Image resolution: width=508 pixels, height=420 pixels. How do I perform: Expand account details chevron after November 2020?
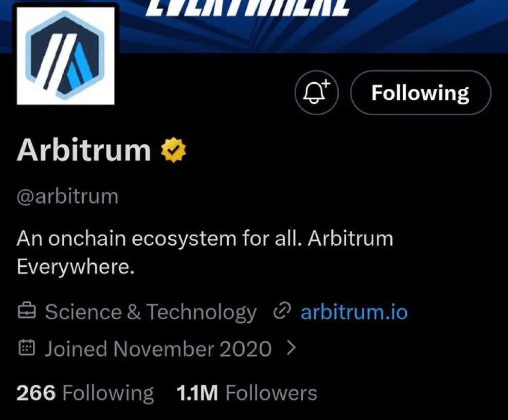click(x=292, y=348)
